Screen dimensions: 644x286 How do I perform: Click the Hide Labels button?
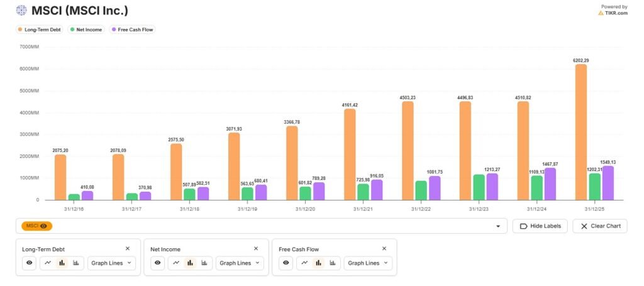(540, 226)
